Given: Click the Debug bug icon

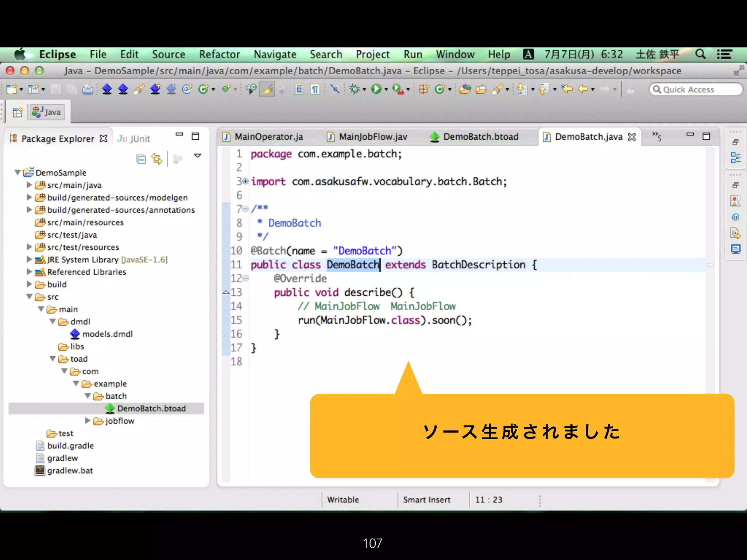Looking at the screenshot, I should point(355,89).
